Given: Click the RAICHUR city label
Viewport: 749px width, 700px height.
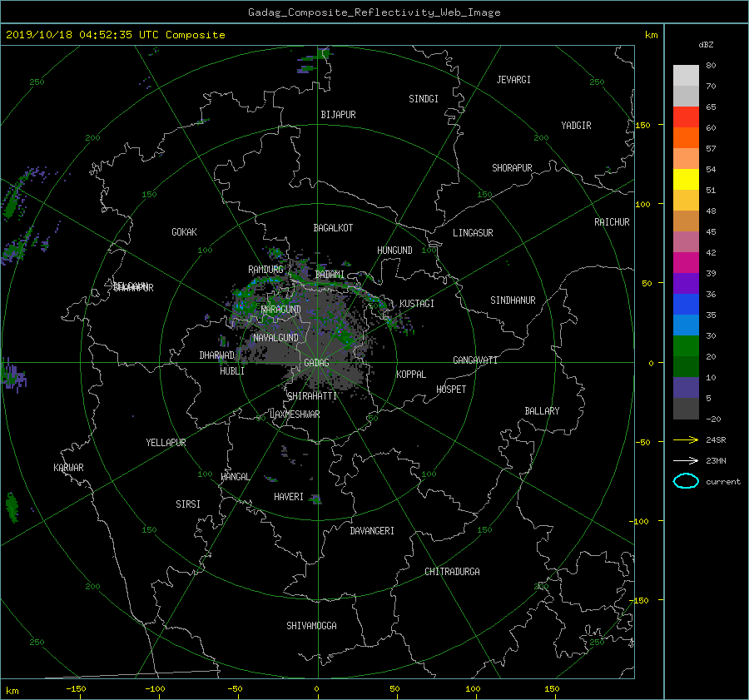Looking at the screenshot, I should [612, 222].
